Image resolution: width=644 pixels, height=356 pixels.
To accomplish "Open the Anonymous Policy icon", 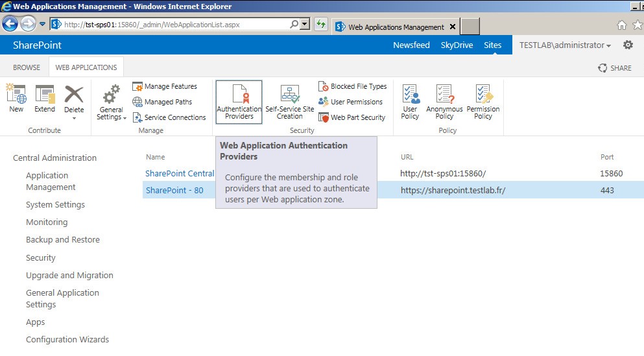I will click(x=444, y=94).
